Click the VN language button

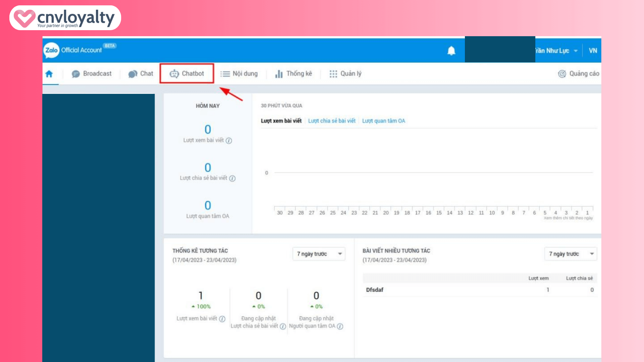593,50
